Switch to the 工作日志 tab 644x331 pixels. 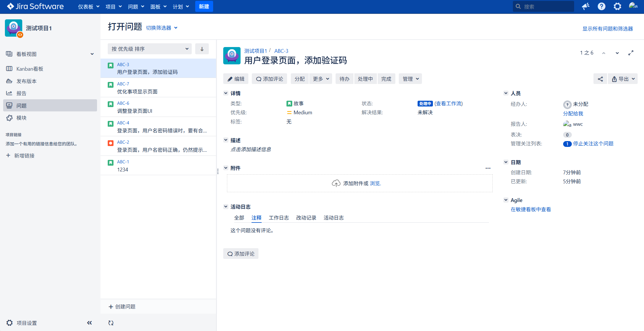click(278, 218)
